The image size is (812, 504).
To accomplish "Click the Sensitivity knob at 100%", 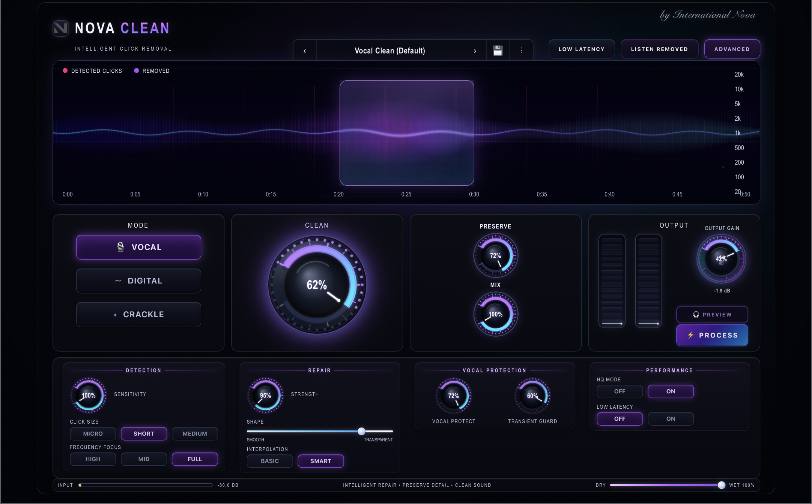I will (89, 396).
